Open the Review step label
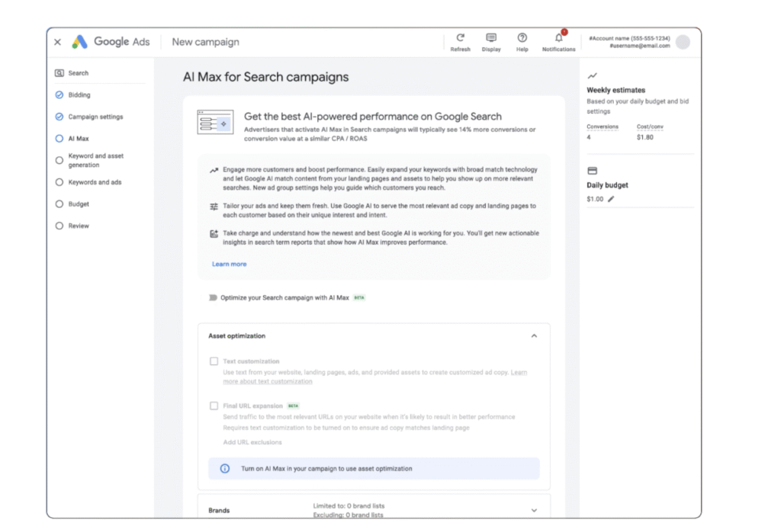Viewport: 781px width, 532px height. [79, 226]
